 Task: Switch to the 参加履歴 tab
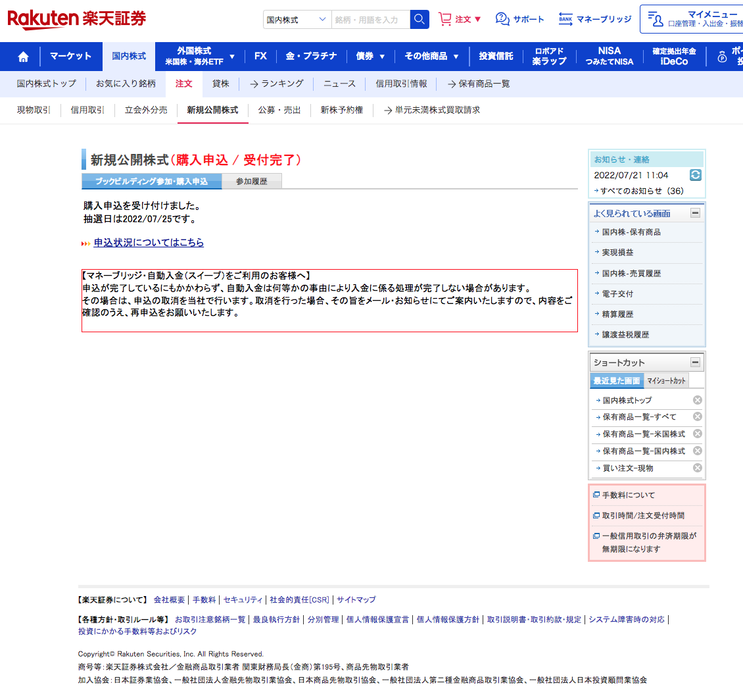tap(252, 182)
